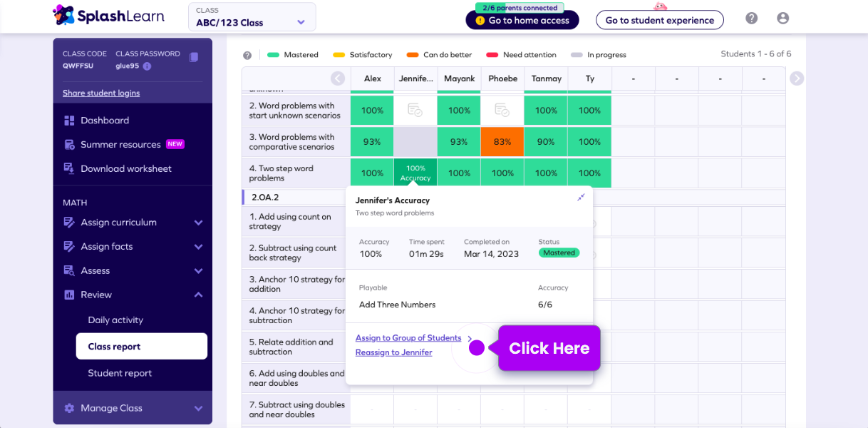This screenshot has width=868, height=428.
Task: Click the info icon beside class password
Action: (x=147, y=66)
